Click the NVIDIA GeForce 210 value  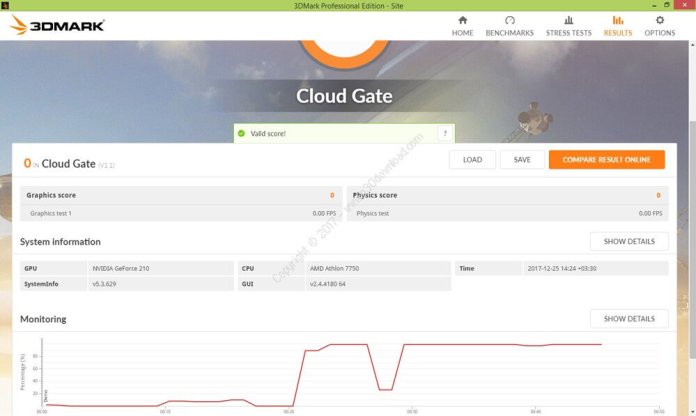[x=121, y=269]
